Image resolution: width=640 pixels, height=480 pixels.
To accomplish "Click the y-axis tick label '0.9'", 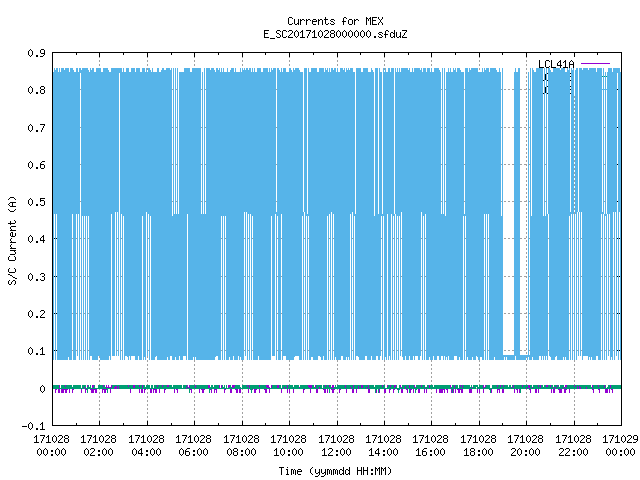I will point(36,53).
